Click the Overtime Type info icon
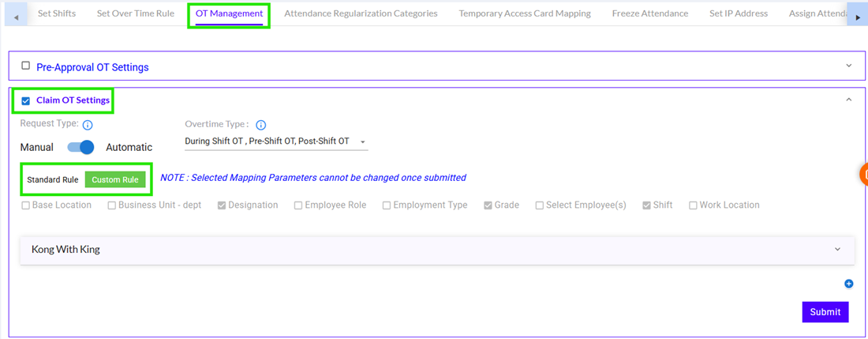 coord(261,125)
